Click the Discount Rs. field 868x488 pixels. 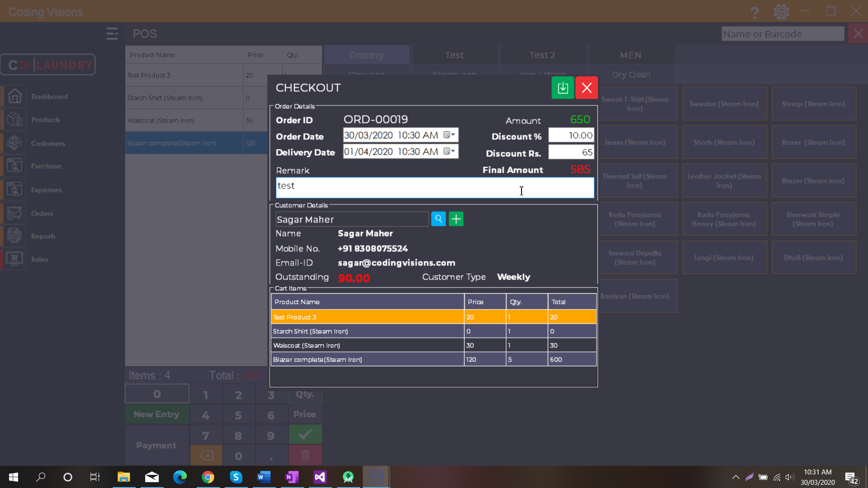pyautogui.click(x=571, y=152)
